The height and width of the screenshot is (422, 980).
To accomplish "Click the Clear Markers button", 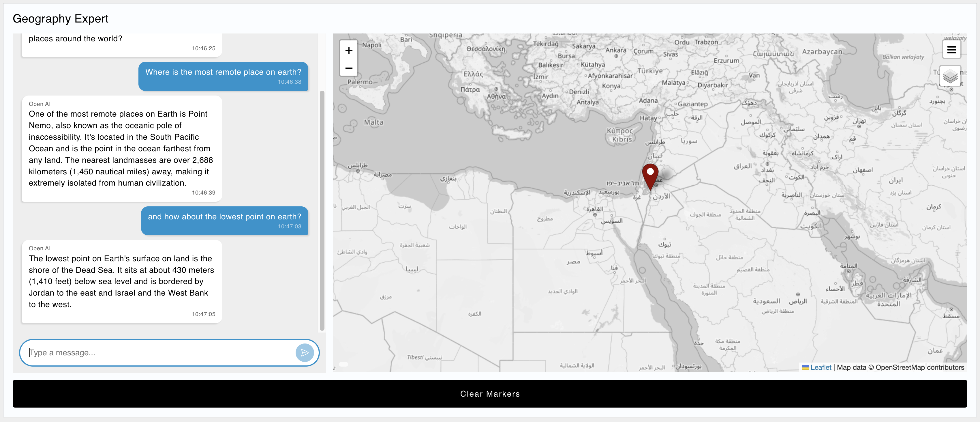I will (490, 394).
